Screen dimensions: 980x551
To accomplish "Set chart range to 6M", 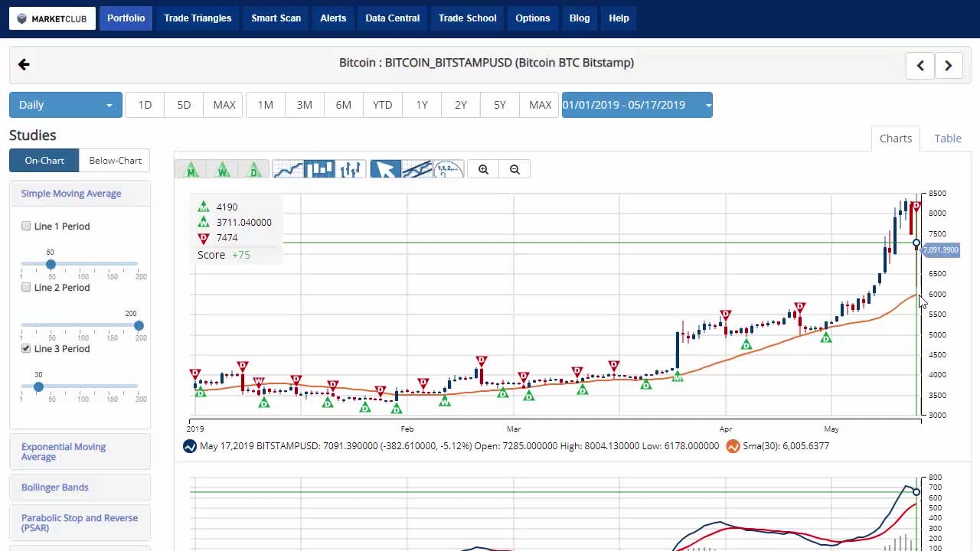I will pyautogui.click(x=344, y=105).
